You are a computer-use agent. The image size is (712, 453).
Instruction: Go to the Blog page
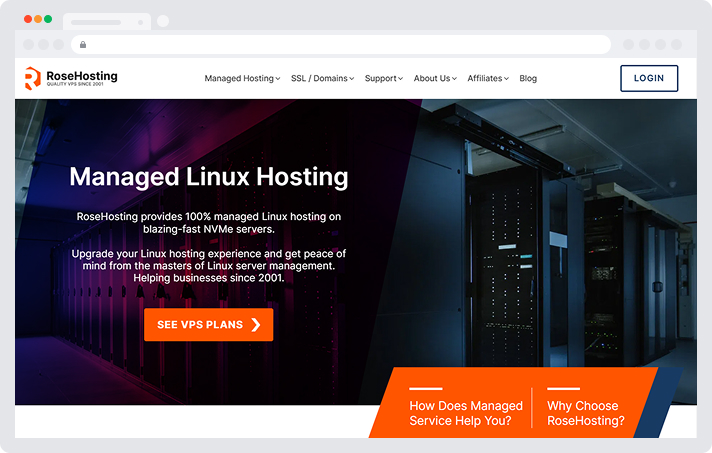pos(528,79)
